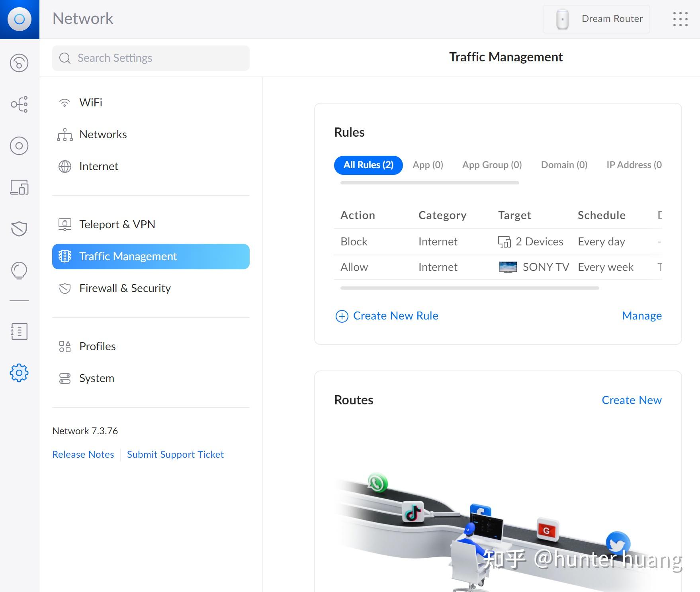Click the UniFi logo icon

coord(20,19)
